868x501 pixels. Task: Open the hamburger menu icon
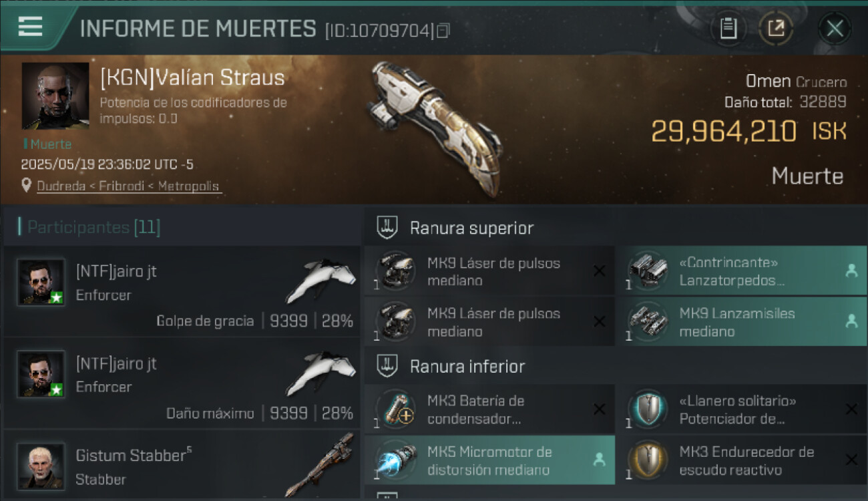pyautogui.click(x=30, y=26)
